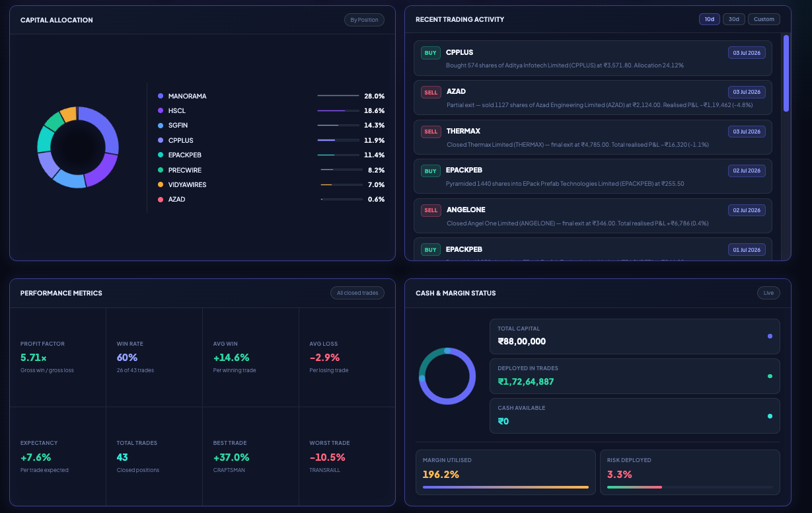Screen dimensions: 812x513
Task: Click the Cash Available indicator dot
Action: point(770,416)
